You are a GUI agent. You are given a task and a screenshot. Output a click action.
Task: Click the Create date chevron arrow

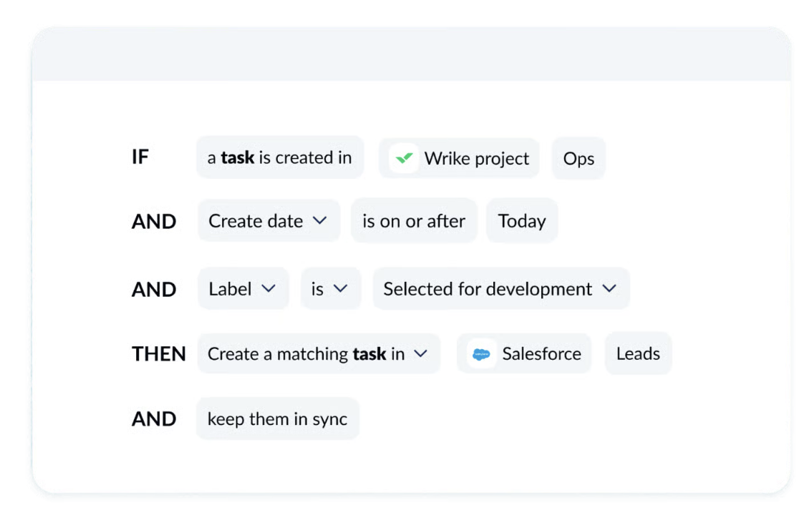(x=320, y=221)
